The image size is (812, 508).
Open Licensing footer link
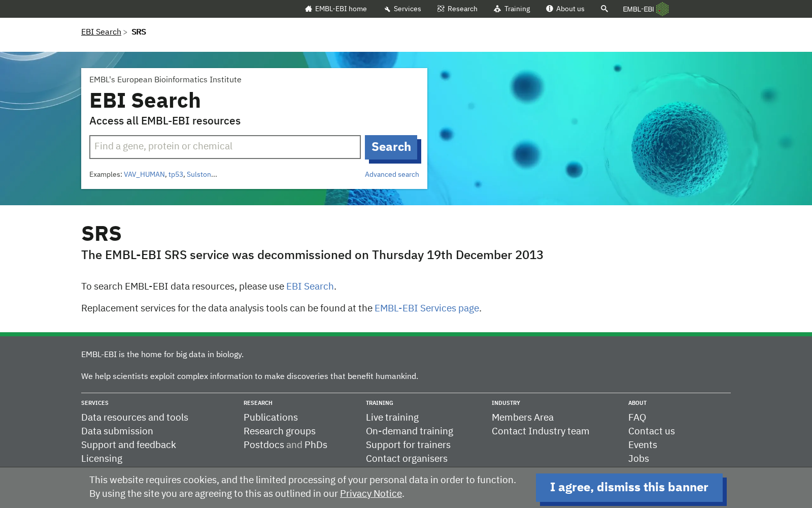point(101,459)
